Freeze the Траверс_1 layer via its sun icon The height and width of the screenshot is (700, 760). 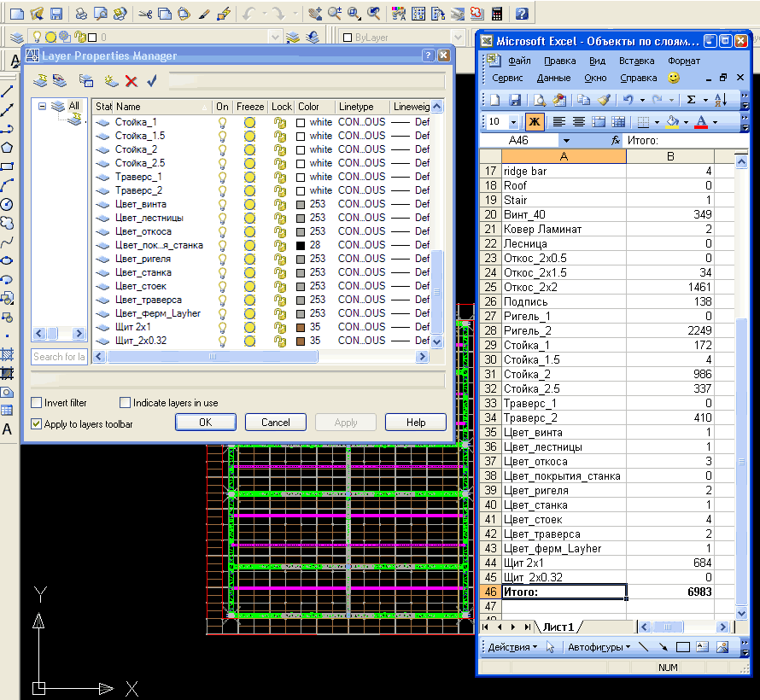click(249, 177)
